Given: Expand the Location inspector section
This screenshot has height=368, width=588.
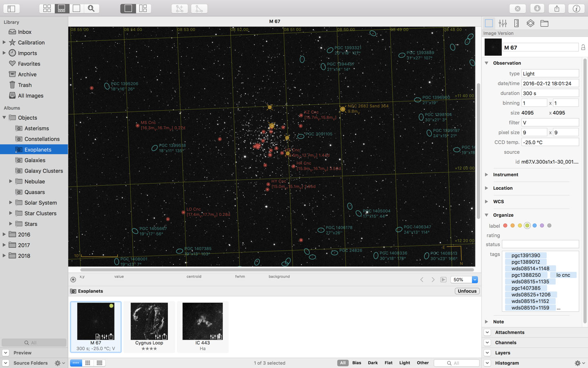Looking at the screenshot, I should coord(486,188).
